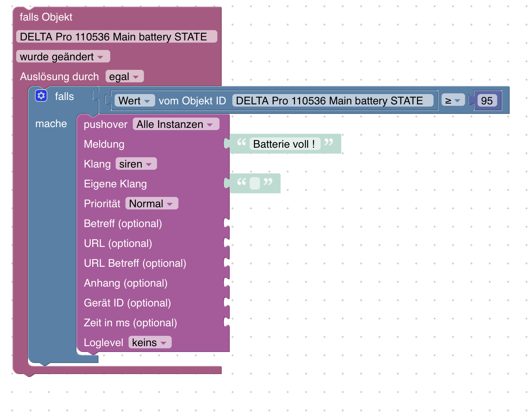Select the 'pushover' block label
This screenshot has width=532, height=413.
pos(105,124)
